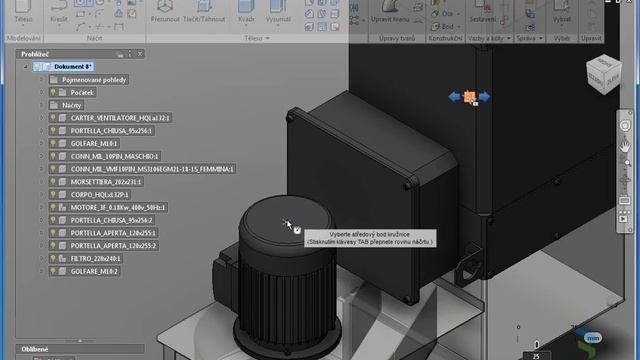
Task: Toggle visibility bulb of FILTRO_220x240:1
Action: 53,258
